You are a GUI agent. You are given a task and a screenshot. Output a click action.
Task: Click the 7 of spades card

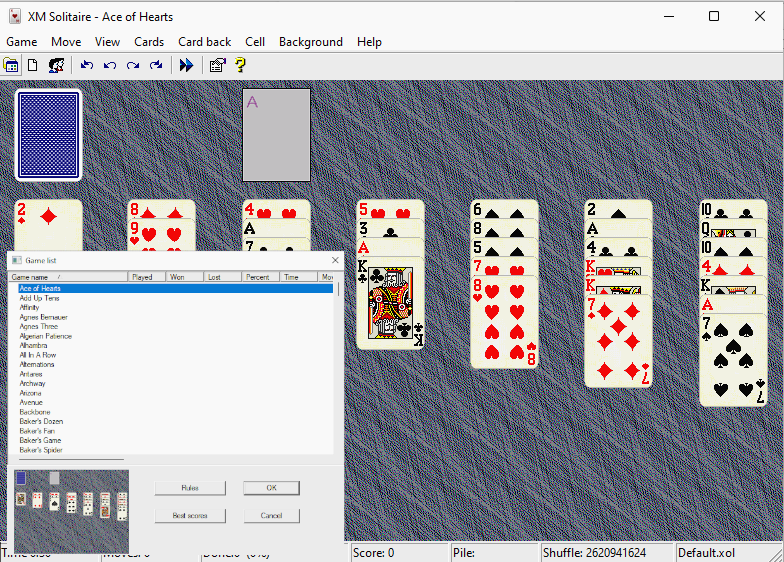click(733, 360)
